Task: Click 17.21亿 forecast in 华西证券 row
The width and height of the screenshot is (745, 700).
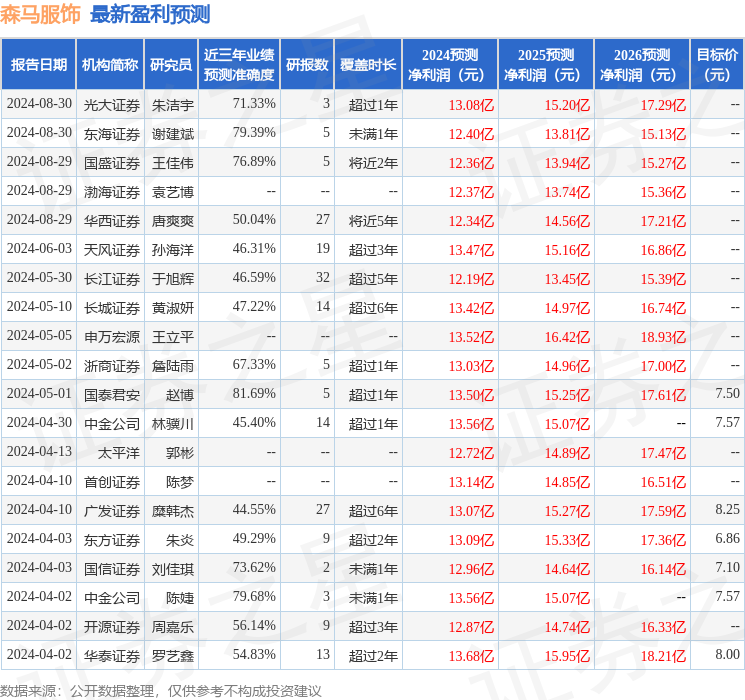Action: click(663, 221)
